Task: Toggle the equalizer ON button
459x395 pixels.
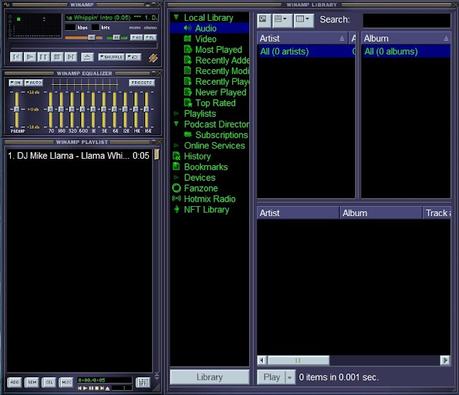Action: [x=15, y=83]
